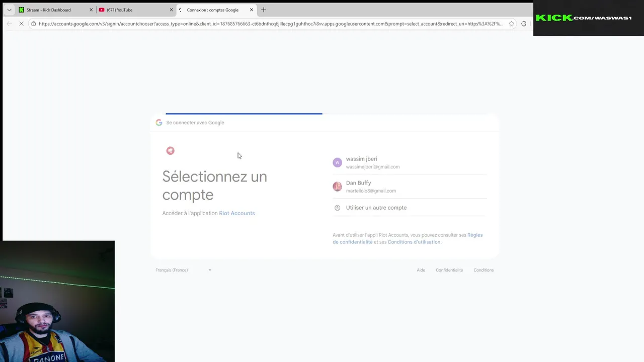Click the accounts.google.com URL address bar

(271, 24)
